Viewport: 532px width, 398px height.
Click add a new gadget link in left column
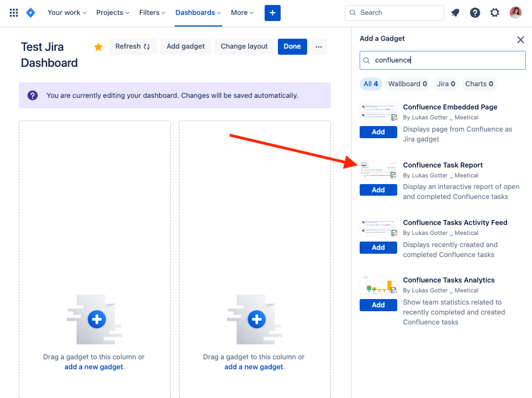coord(94,367)
